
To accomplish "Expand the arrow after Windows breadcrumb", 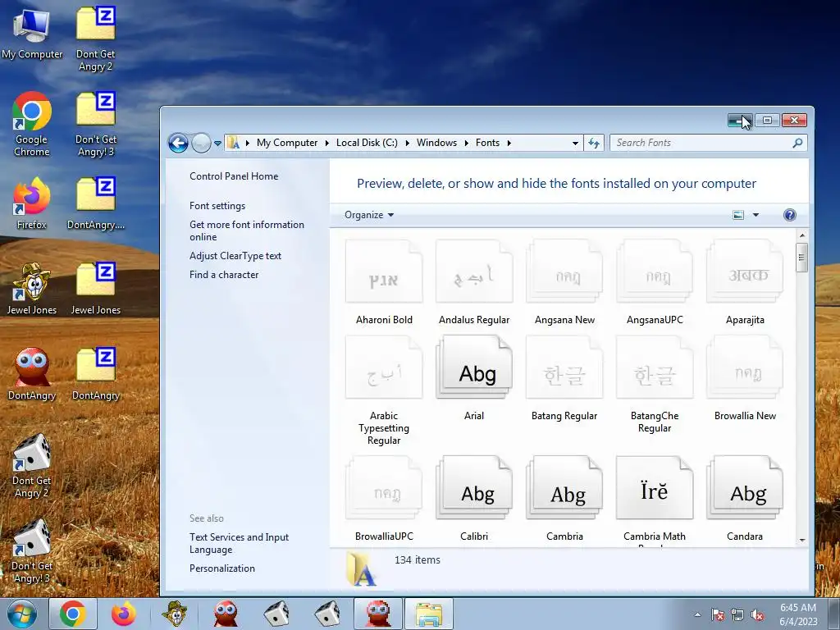I will [466, 143].
